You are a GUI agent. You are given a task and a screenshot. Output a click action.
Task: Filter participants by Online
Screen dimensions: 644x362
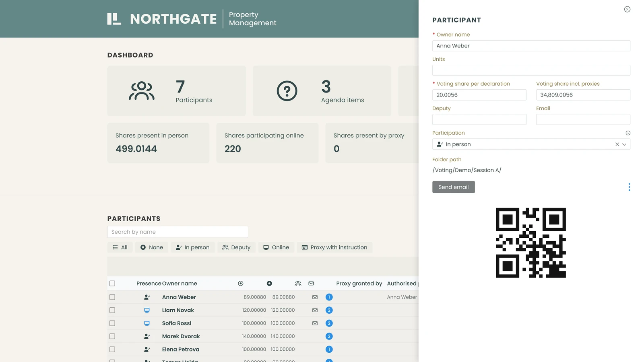pyautogui.click(x=277, y=247)
